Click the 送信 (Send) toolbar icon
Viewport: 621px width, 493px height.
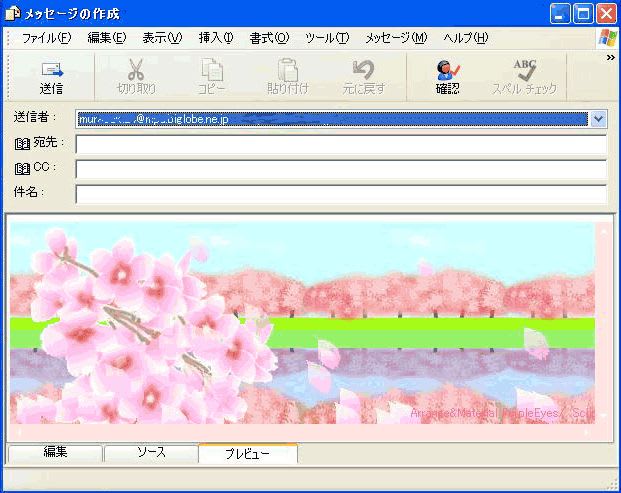click(51, 70)
